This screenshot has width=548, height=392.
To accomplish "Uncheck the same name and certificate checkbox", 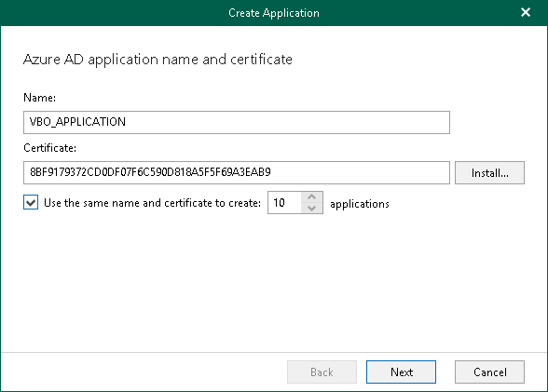I will (x=31, y=202).
